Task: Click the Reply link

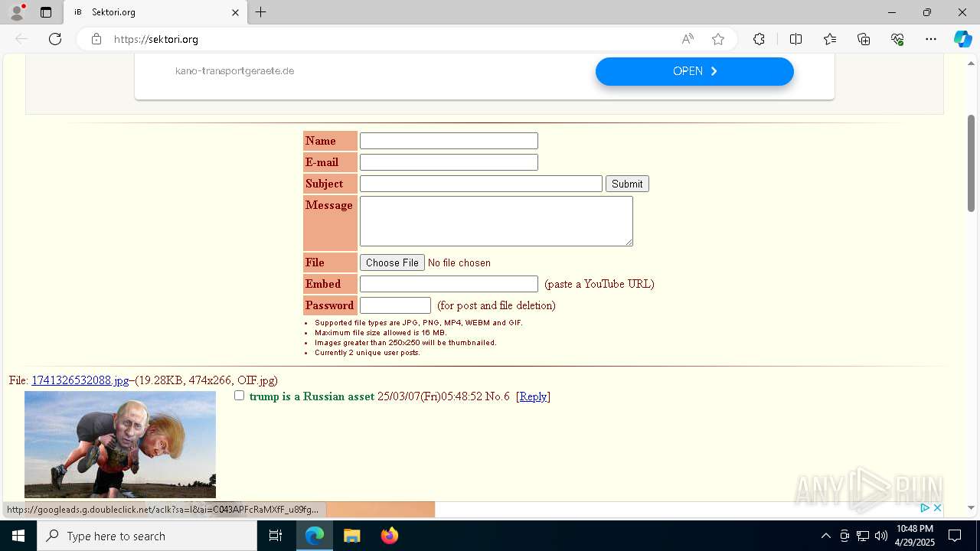Action: [533, 396]
